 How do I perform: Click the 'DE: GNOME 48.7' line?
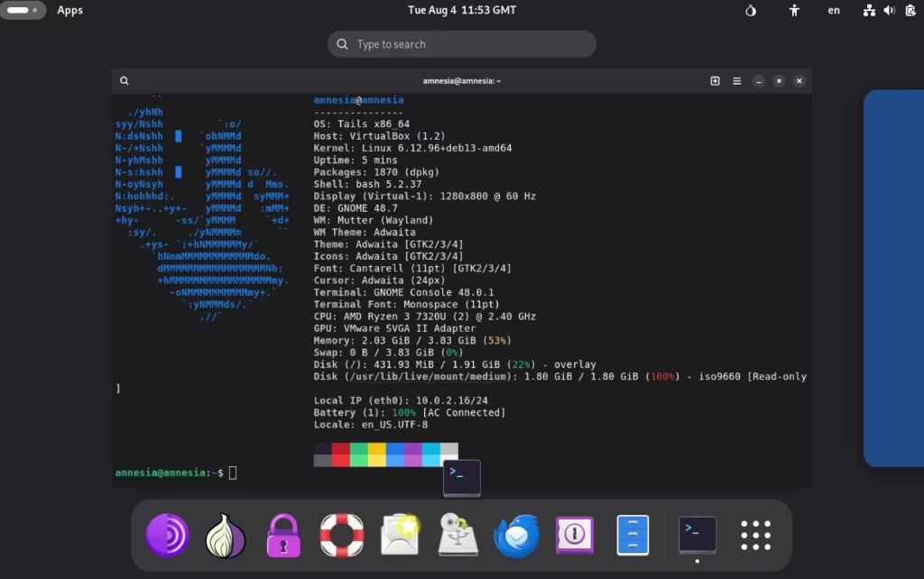pos(356,208)
